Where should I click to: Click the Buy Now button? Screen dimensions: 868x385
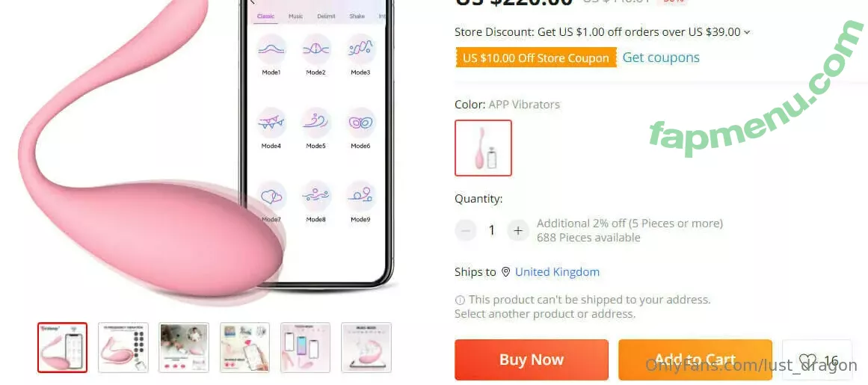point(532,360)
